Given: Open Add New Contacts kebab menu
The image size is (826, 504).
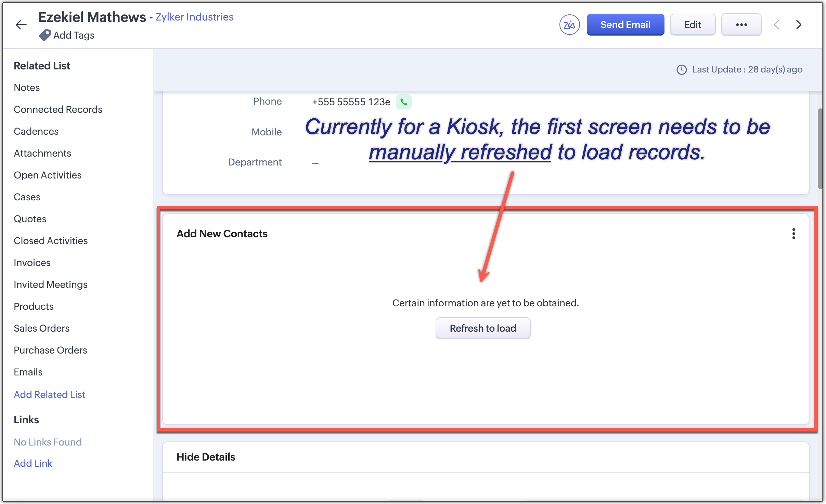Looking at the screenshot, I should (793, 234).
